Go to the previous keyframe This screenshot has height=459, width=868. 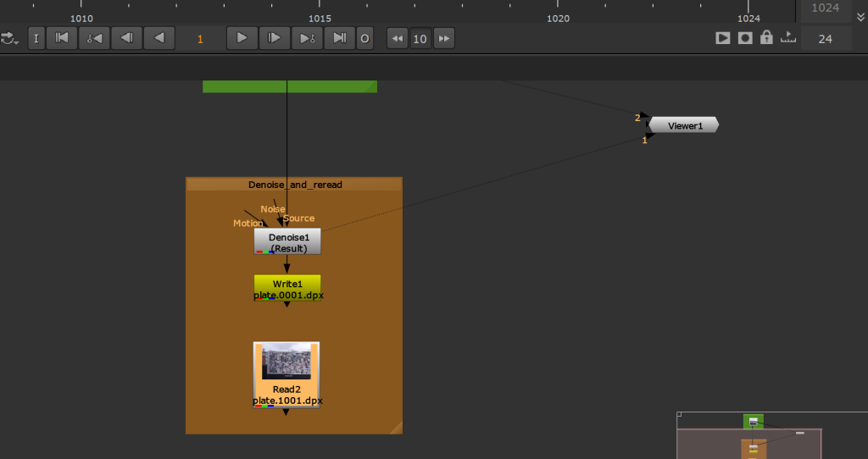pyautogui.click(x=95, y=38)
